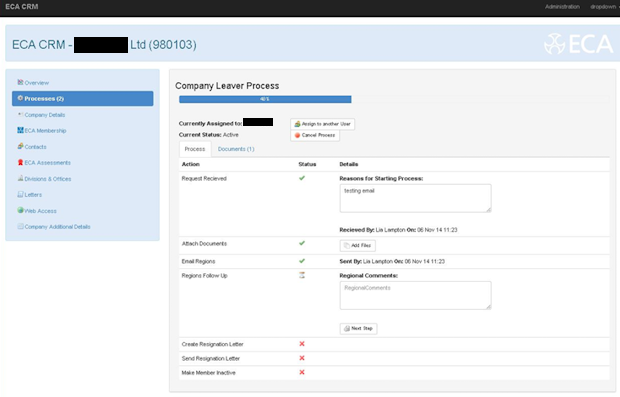The height and width of the screenshot is (397, 620).
Task: Click the red cross for Make Member Inactive
Action: pyautogui.click(x=302, y=372)
